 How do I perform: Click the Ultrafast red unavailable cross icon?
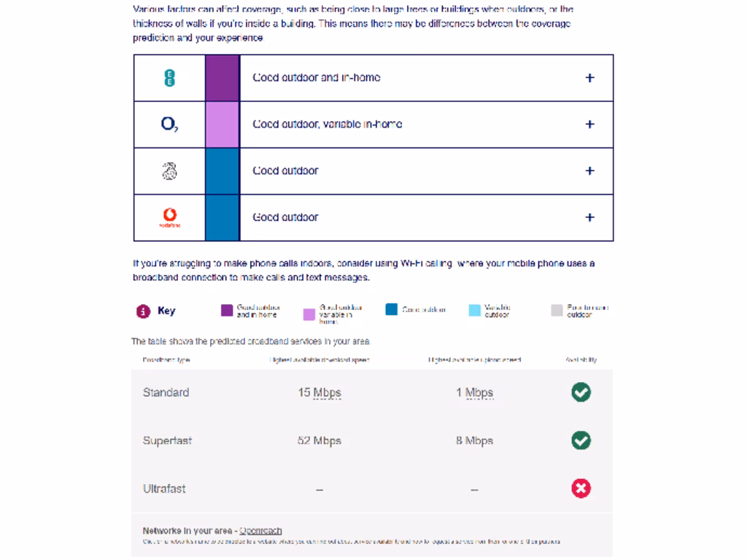[x=581, y=489]
